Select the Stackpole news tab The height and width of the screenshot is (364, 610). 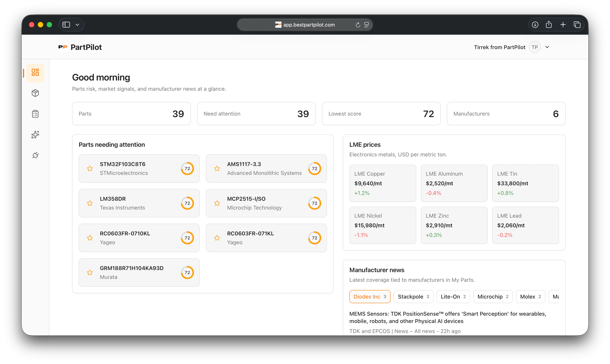[413, 297]
